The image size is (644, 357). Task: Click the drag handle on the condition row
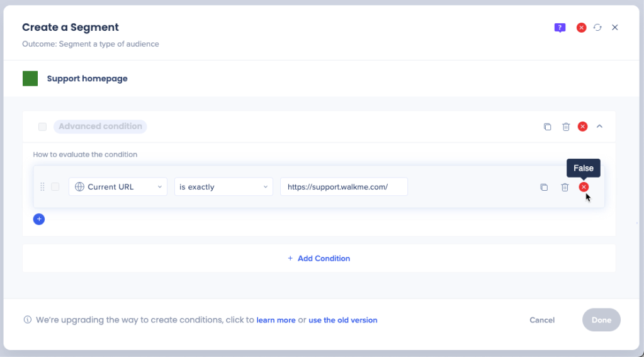pos(43,187)
